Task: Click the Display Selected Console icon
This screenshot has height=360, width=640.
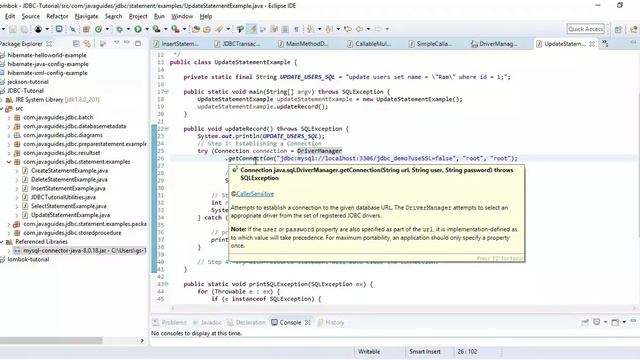Action: (x=597, y=322)
